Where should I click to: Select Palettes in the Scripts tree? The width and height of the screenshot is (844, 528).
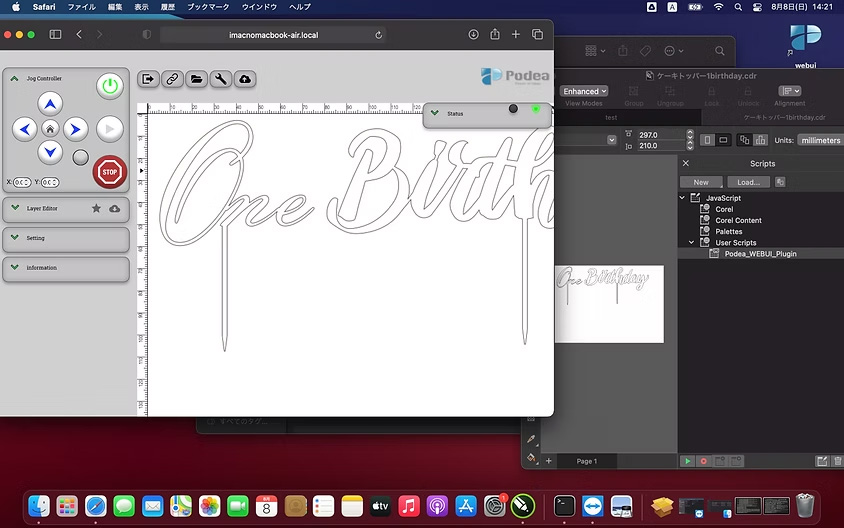[x=729, y=231]
